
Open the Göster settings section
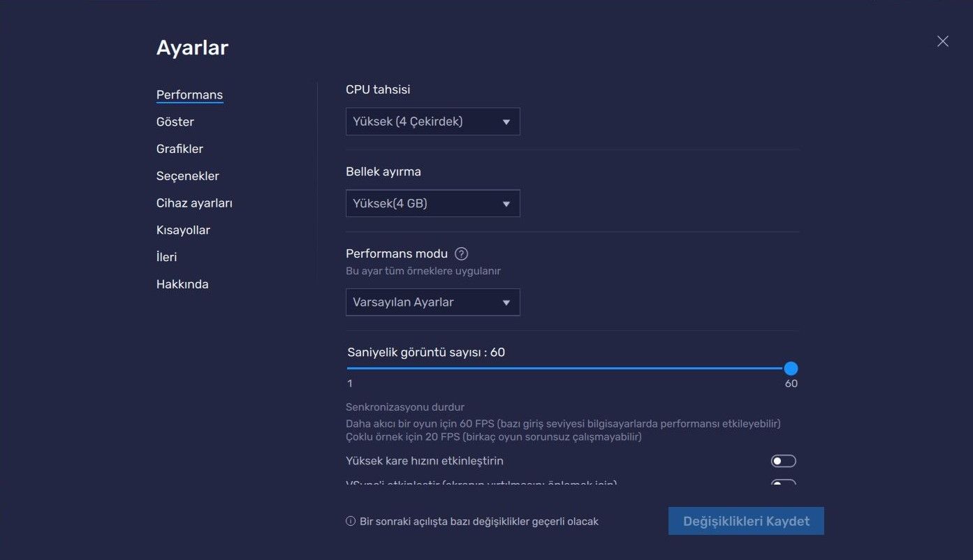[x=175, y=122]
